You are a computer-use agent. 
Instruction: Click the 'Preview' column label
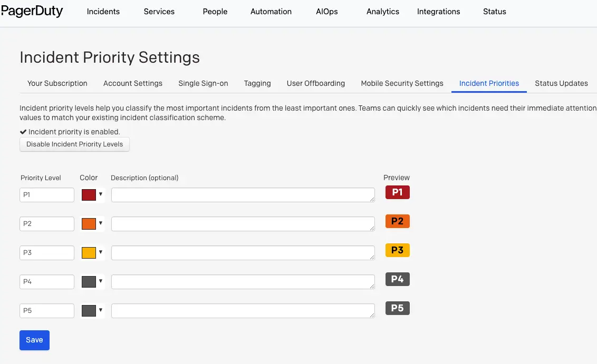click(397, 178)
